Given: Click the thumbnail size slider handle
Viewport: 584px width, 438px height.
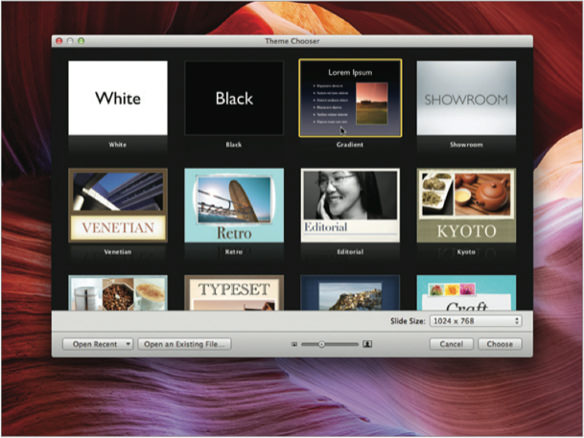Looking at the screenshot, I should click(x=321, y=344).
